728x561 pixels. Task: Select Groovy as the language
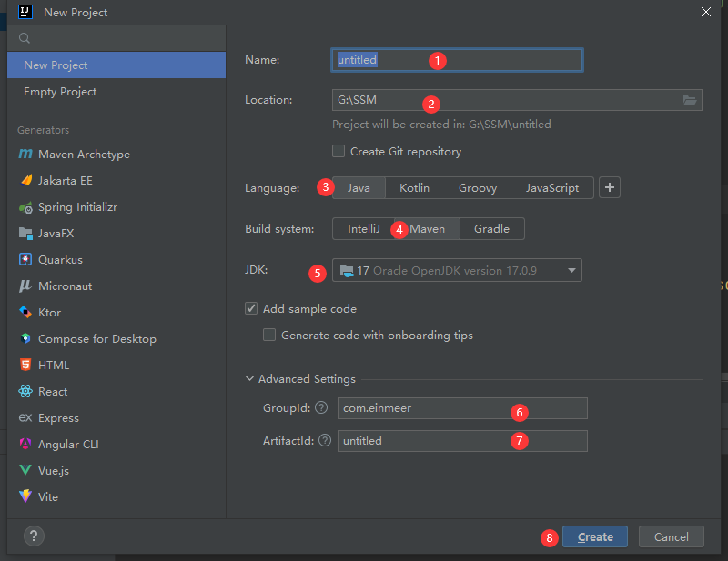pyautogui.click(x=478, y=188)
